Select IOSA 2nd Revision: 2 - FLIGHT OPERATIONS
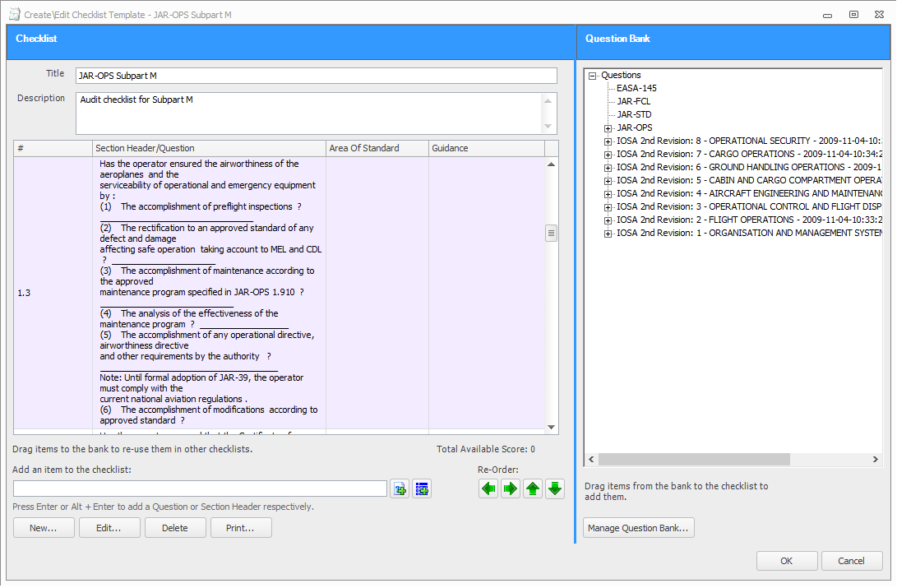Image resolution: width=897 pixels, height=588 pixels. (749, 220)
